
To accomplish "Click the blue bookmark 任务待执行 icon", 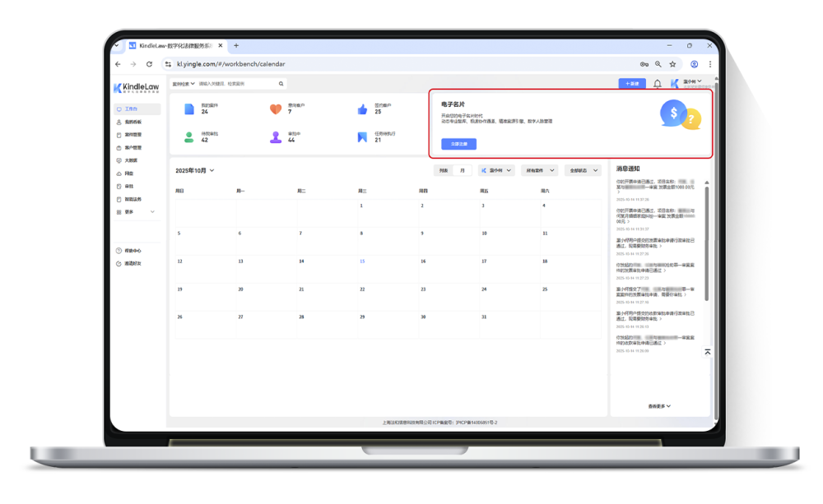I will coord(362,137).
